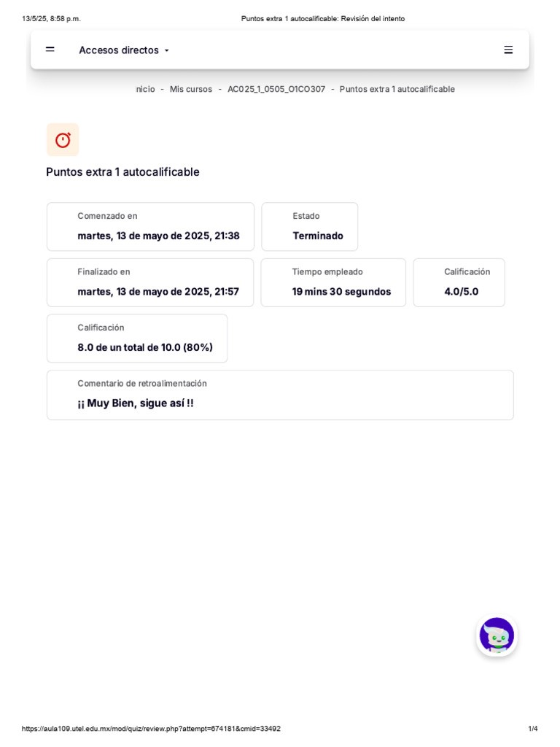Image resolution: width=560 pixels, height=747 pixels.
Task: Open the chatbot assistant mascot
Action: pyautogui.click(x=497, y=635)
